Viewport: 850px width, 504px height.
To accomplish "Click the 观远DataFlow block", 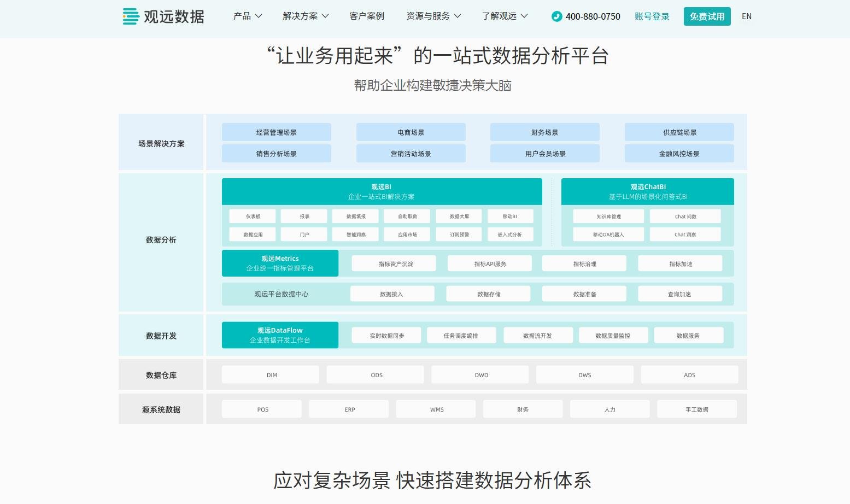I will click(x=280, y=335).
